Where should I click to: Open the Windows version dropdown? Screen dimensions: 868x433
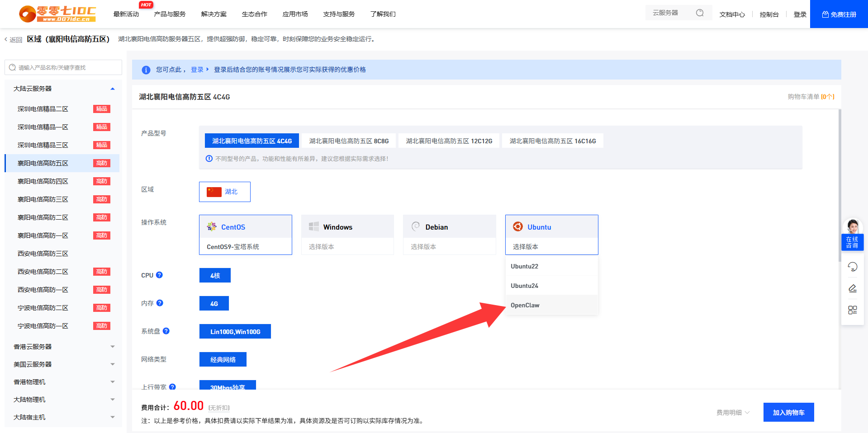click(347, 246)
